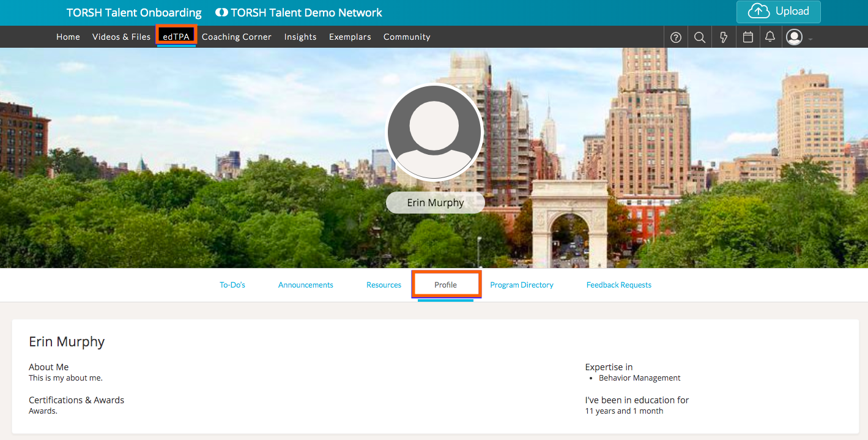Select the edTPA navigation item
Image resolution: width=868 pixels, height=440 pixels.
pyautogui.click(x=176, y=37)
